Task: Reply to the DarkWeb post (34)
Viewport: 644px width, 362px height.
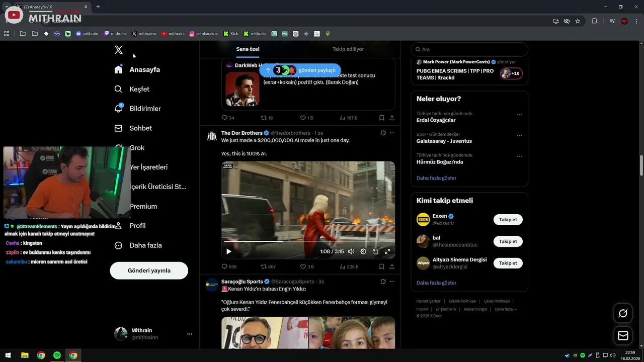Action: pyautogui.click(x=228, y=118)
